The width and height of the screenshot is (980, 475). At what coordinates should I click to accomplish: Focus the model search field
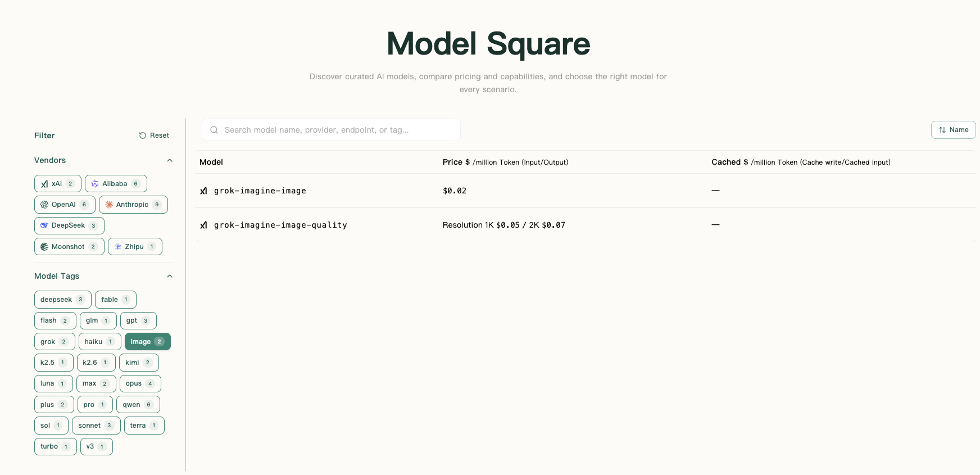[x=331, y=130]
